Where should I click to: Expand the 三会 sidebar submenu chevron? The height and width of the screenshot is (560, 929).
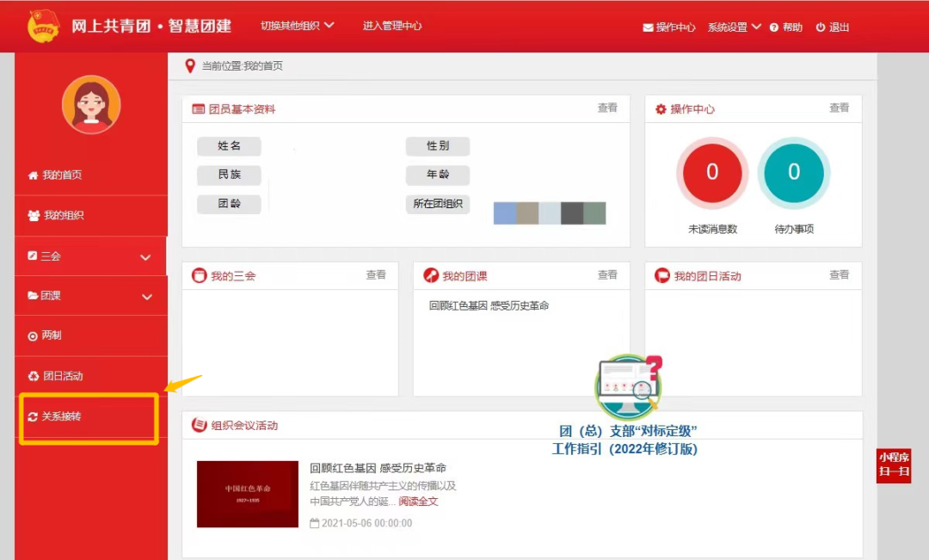[x=146, y=257]
